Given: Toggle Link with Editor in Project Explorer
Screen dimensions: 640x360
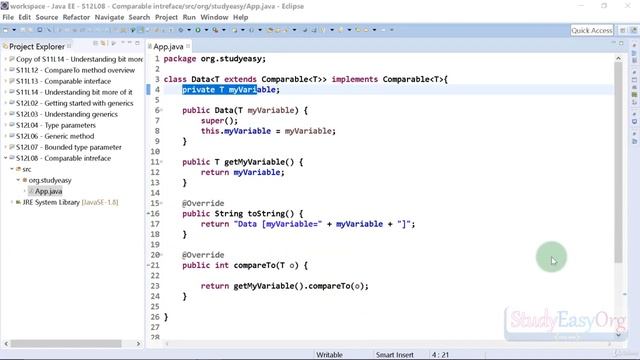Looking at the screenshot, I should coord(104,43).
